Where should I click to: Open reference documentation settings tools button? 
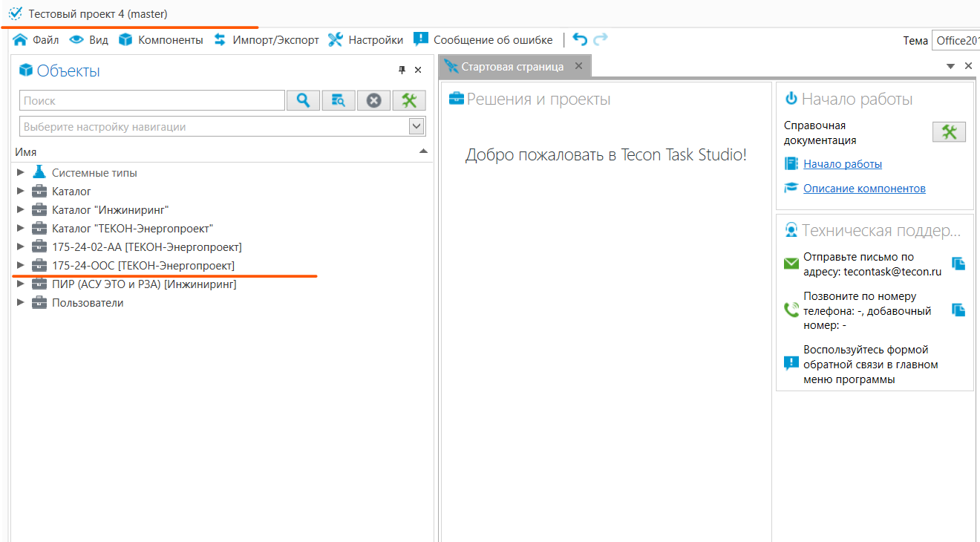[x=949, y=132]
